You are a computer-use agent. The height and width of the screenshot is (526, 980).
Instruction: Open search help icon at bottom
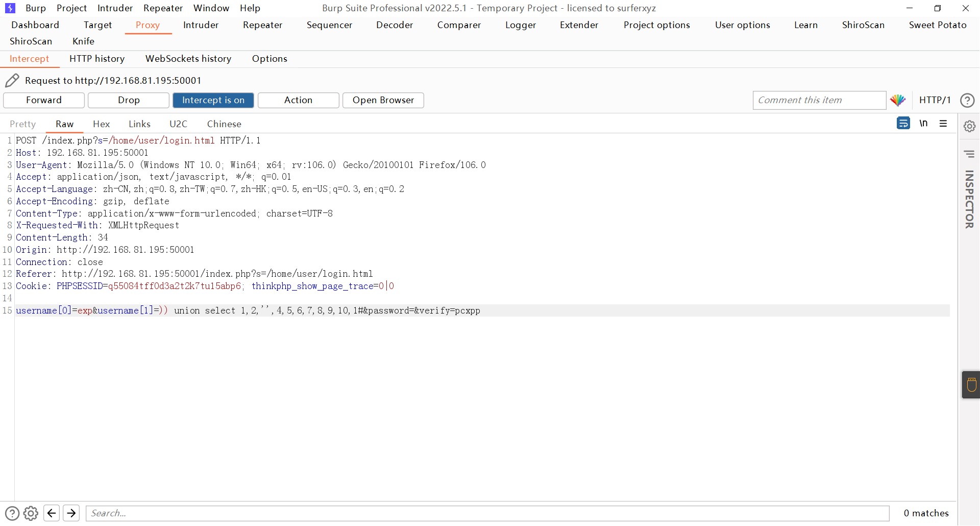pos(12,513)
